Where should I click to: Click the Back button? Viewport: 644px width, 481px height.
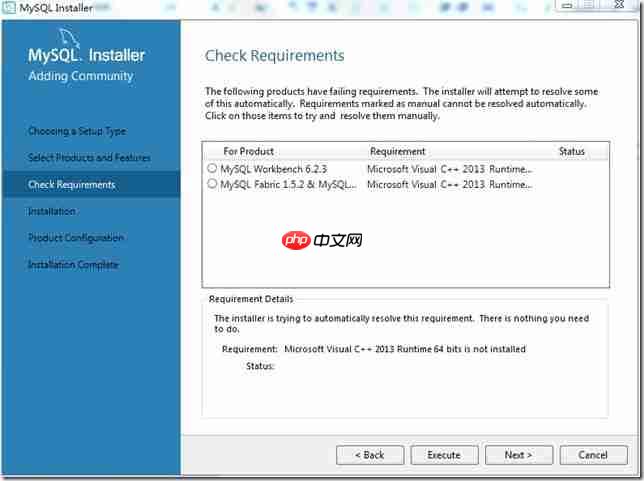coord(370,455)
